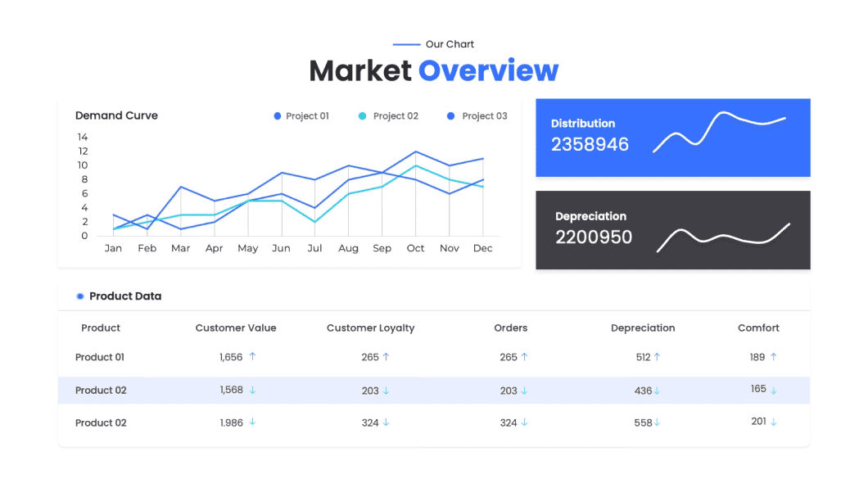868x488 pixels.
Task: Click the 558 Depreciation cell
Action: tap(644, 422)
